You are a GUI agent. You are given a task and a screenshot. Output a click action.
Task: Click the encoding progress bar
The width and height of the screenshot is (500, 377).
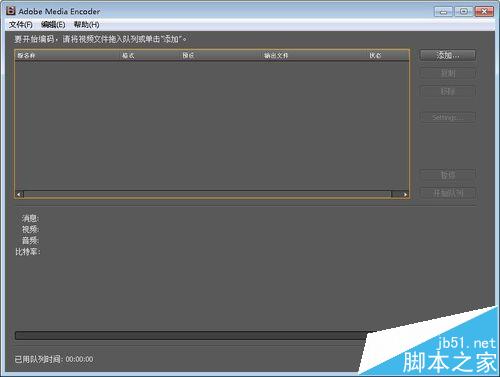[x=192, y=335]
